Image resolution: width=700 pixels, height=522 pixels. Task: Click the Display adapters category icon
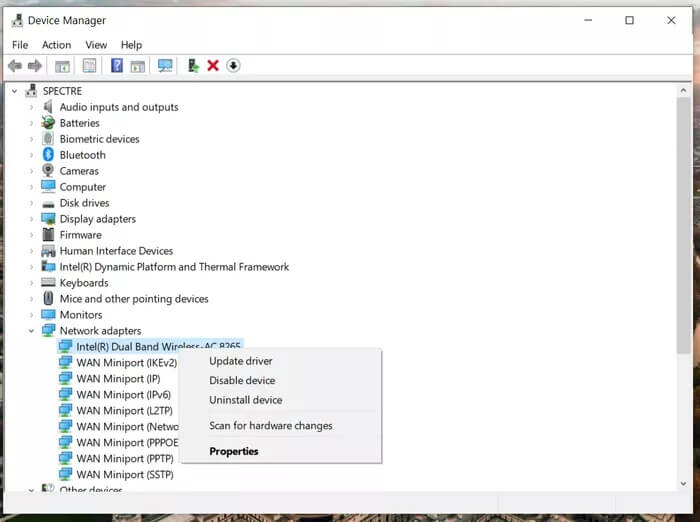48,219
